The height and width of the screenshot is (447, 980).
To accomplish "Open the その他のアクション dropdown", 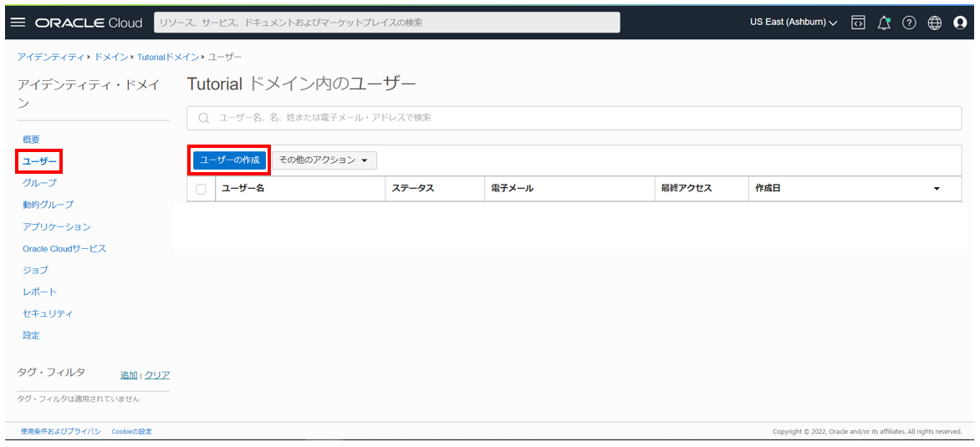I will (324, 160).
